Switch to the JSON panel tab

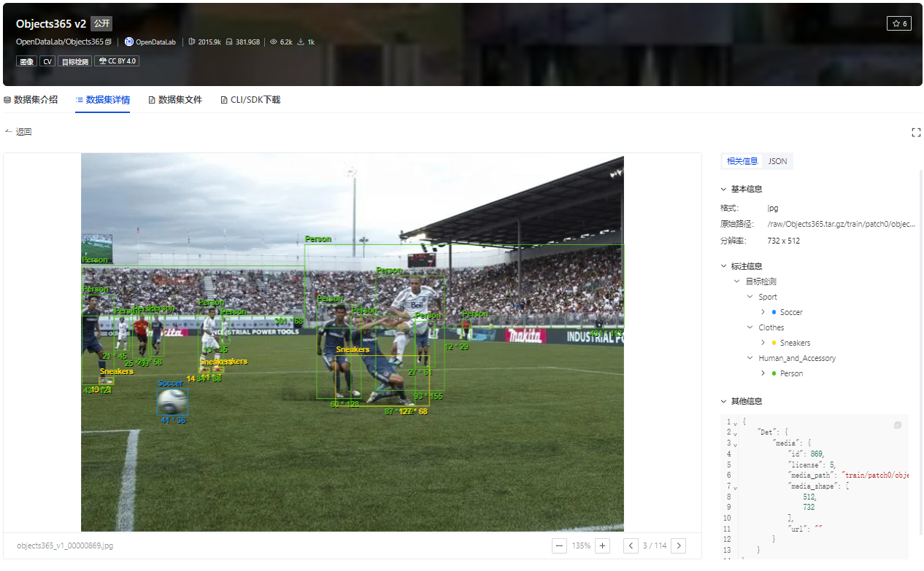[778, 161]
